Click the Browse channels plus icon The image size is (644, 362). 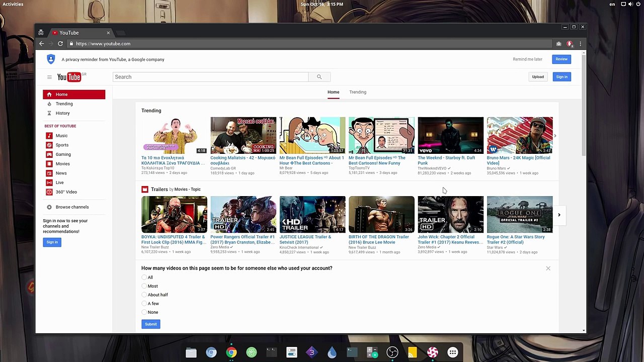(49, 207)
